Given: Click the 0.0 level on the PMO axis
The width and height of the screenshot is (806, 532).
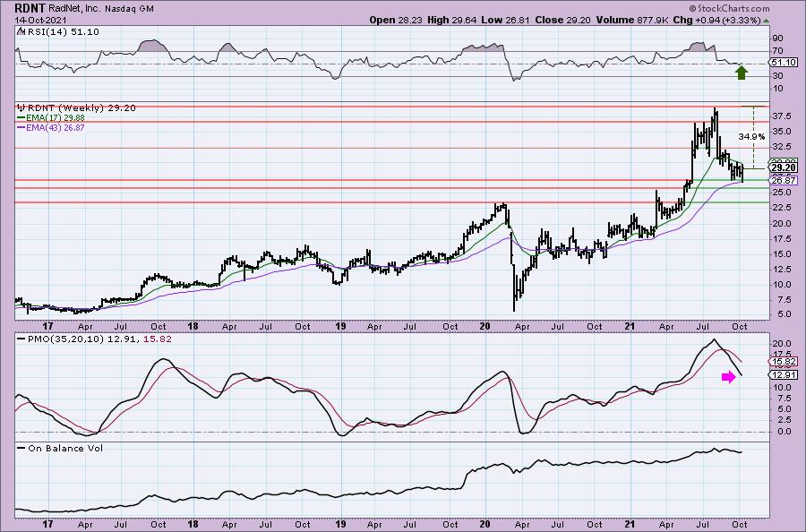Looking at the screenshot, I should coord(784,432).
